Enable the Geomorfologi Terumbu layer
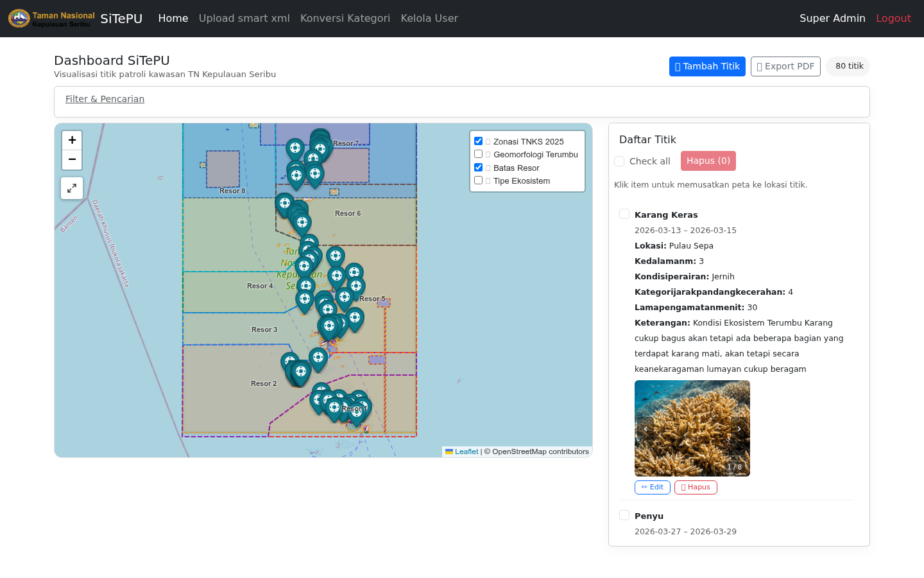 (x=478, y=154)
